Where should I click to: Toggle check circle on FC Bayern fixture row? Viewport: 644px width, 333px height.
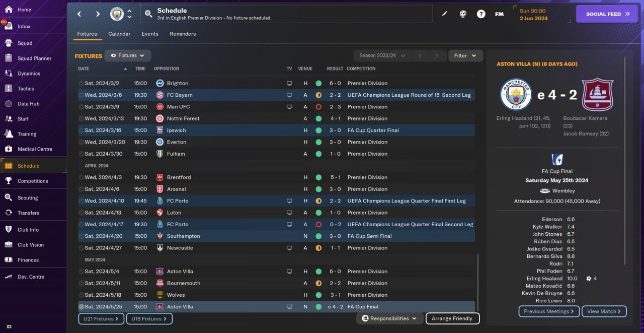pos(81,95)
